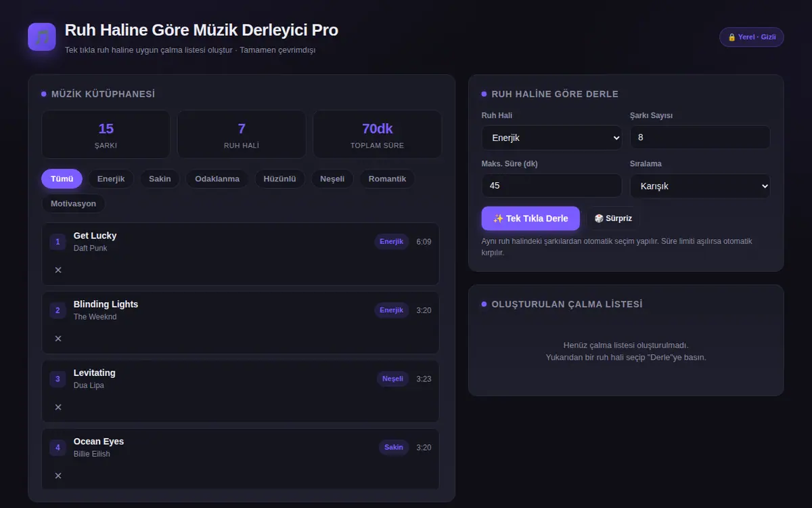Click the music note app logo

(42, 37)
